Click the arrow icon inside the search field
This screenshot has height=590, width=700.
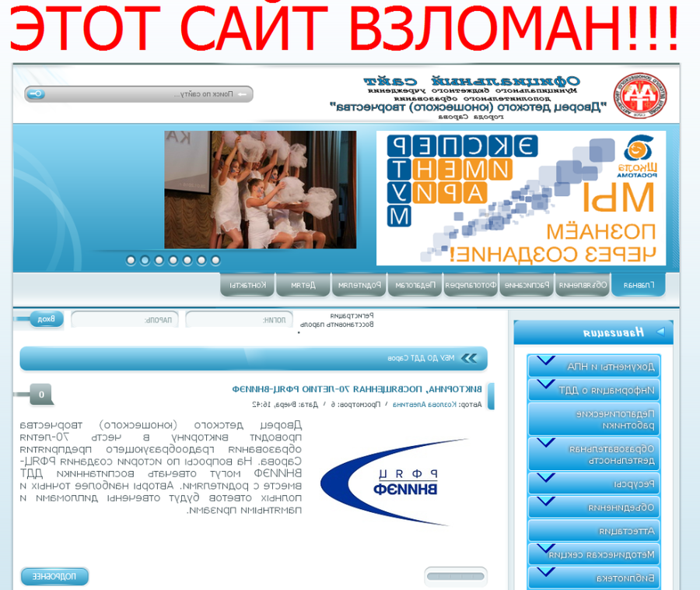coord(242,94)
